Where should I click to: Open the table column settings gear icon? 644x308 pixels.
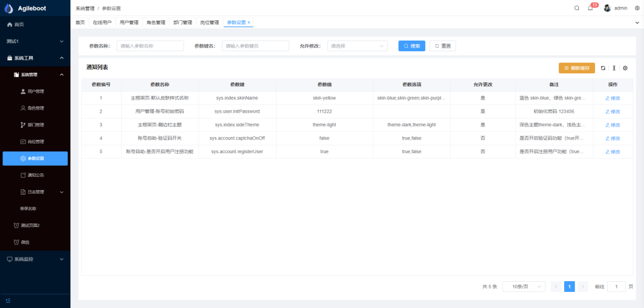625,69
